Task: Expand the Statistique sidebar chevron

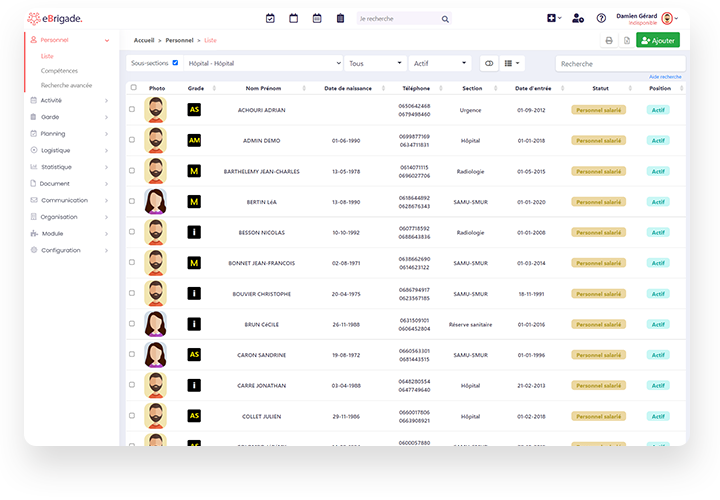Action: click(107, 167)
